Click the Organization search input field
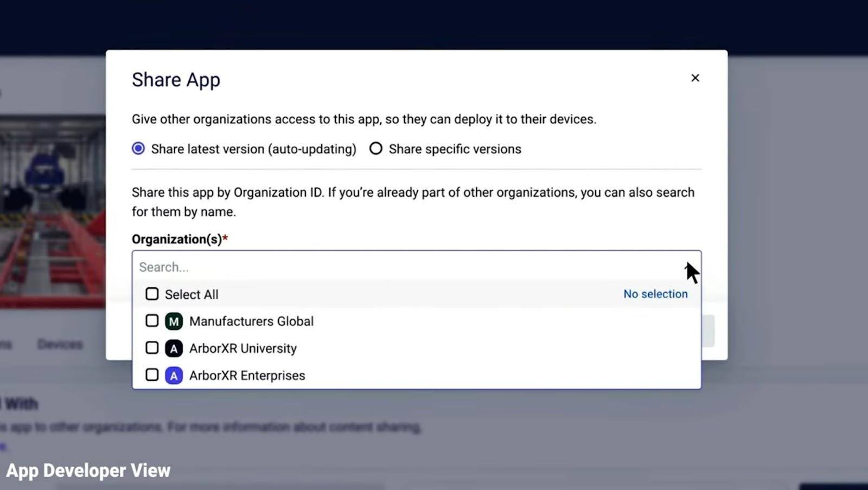This screenshot has height=490, width=868. pyautogui.click(x=401, y=267)
